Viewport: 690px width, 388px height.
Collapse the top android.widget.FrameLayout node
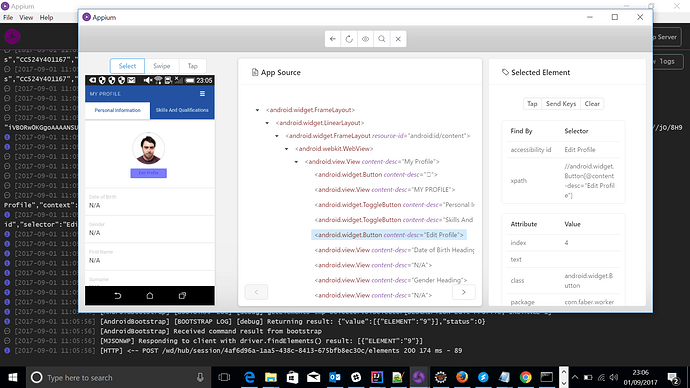pyautogui.click(x=257, y=110)
